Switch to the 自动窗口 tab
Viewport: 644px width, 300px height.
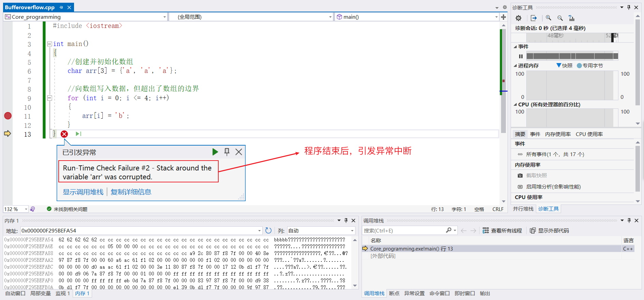(x=15, y=293)
